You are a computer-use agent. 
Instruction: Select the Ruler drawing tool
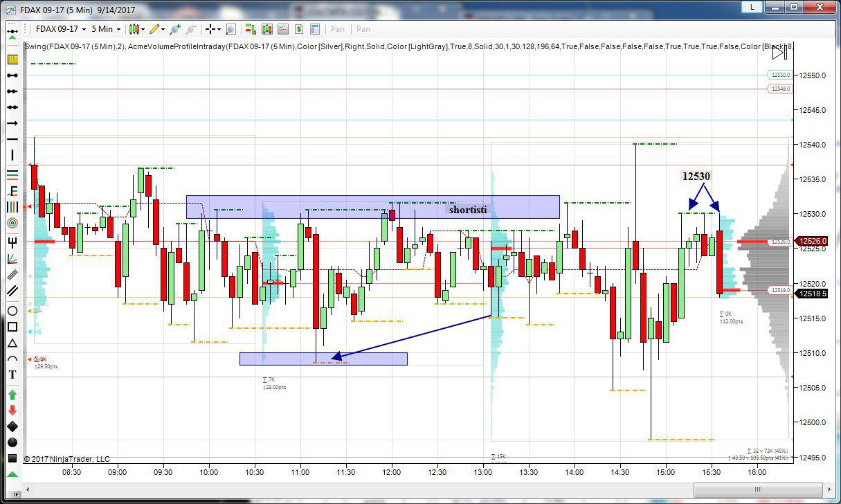pyautogui.click(x=12, y=60)
